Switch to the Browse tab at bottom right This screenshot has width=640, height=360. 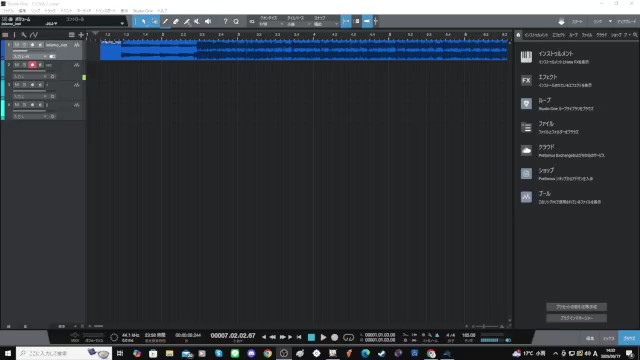click(629, 338)
